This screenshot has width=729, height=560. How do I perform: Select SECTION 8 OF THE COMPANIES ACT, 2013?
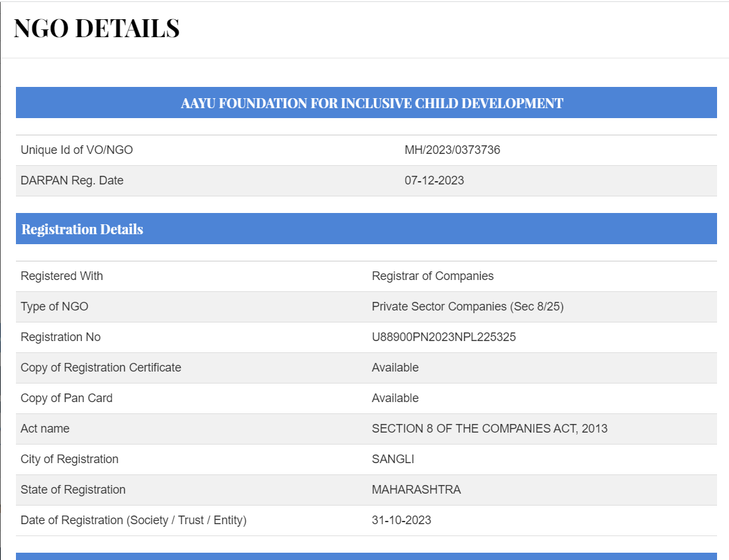[489, 429]
